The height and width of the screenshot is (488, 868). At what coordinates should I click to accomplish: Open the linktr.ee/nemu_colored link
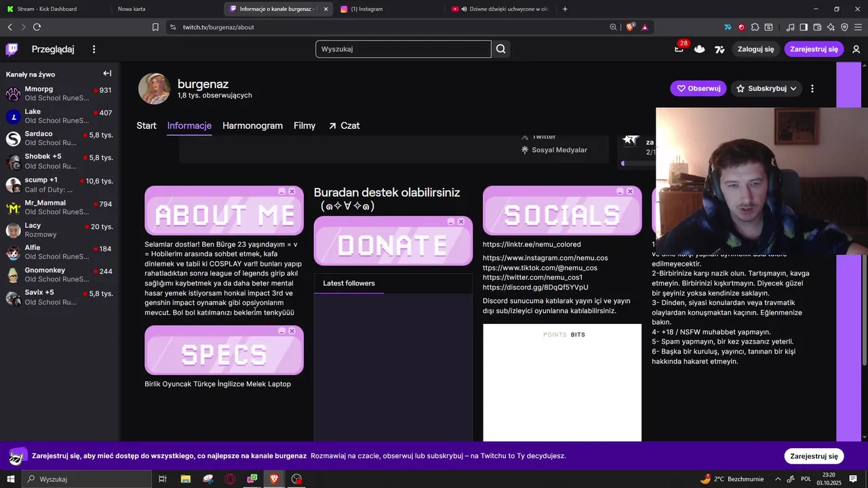click(532, 244)
